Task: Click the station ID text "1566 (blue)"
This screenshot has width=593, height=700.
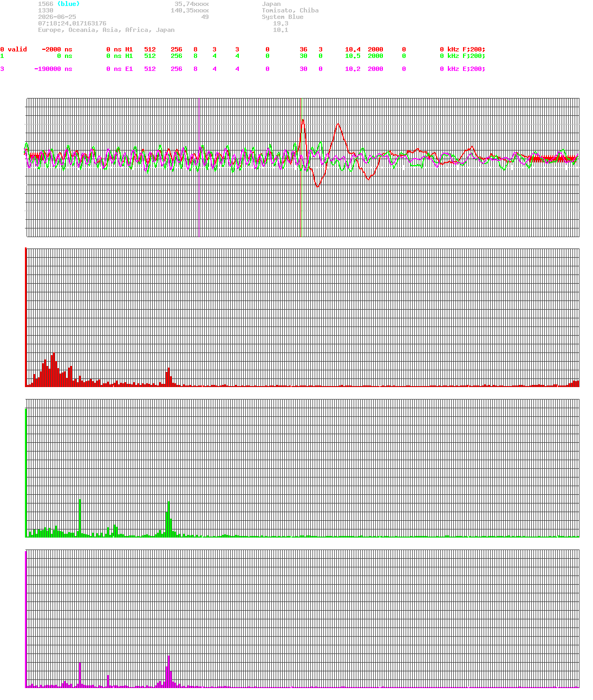Action: click(x=58, y=4)
